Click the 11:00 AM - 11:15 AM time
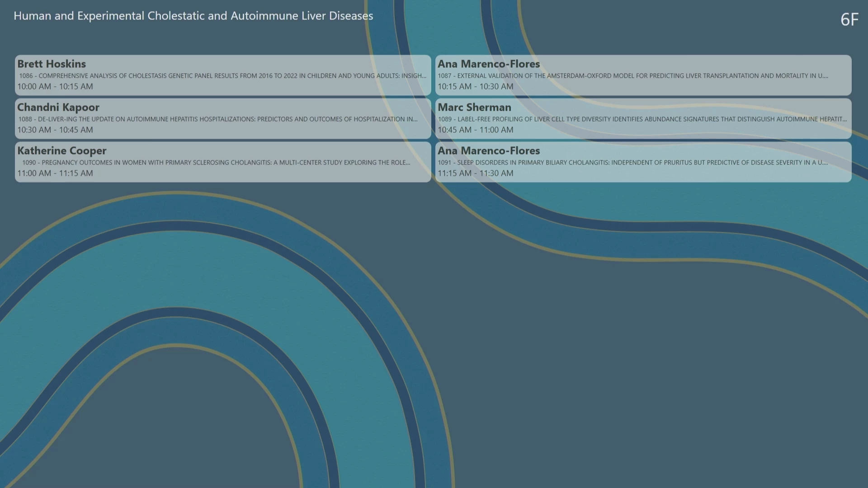 coord(55,174)
